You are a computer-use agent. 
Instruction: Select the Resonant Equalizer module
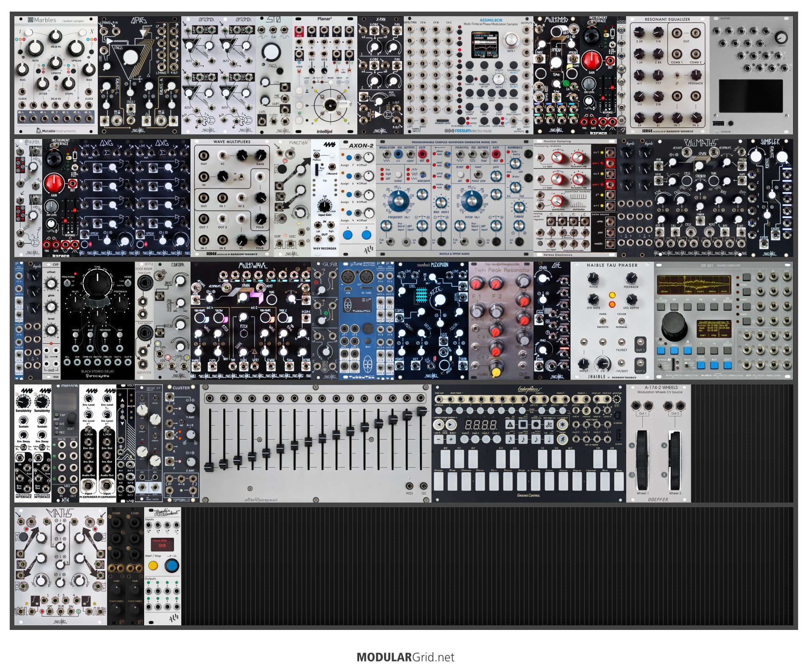[x=668, y=76]
